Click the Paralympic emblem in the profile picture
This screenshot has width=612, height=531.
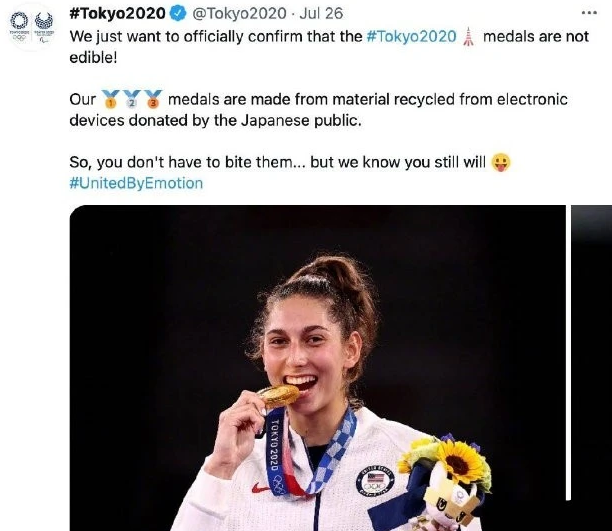pyautogui.click(x=44, y=24)
